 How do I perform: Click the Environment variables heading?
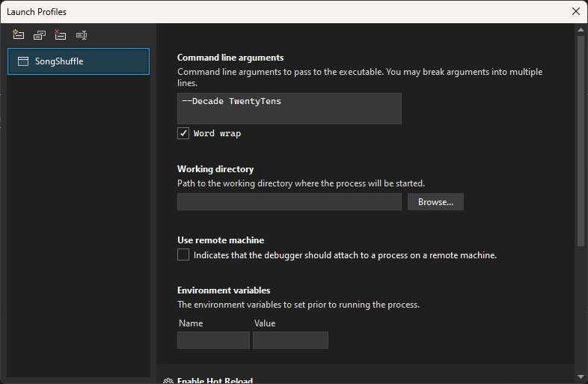(224, 290)
